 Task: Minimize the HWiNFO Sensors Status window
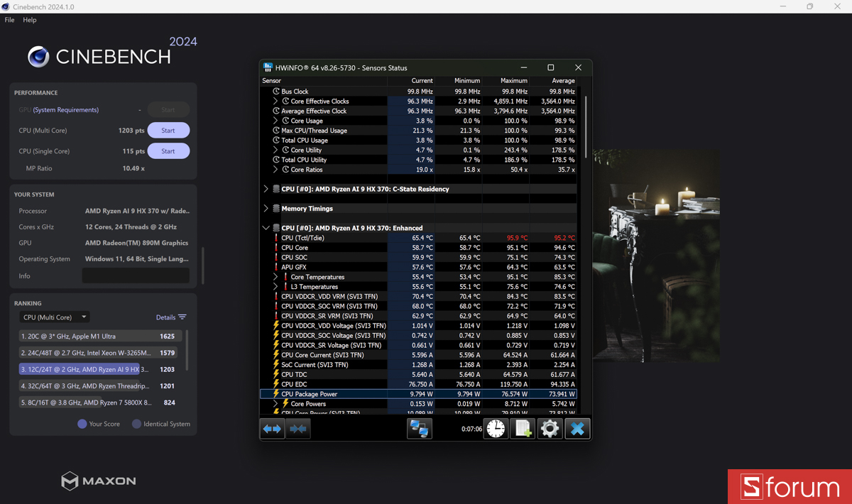click(524, 67)
